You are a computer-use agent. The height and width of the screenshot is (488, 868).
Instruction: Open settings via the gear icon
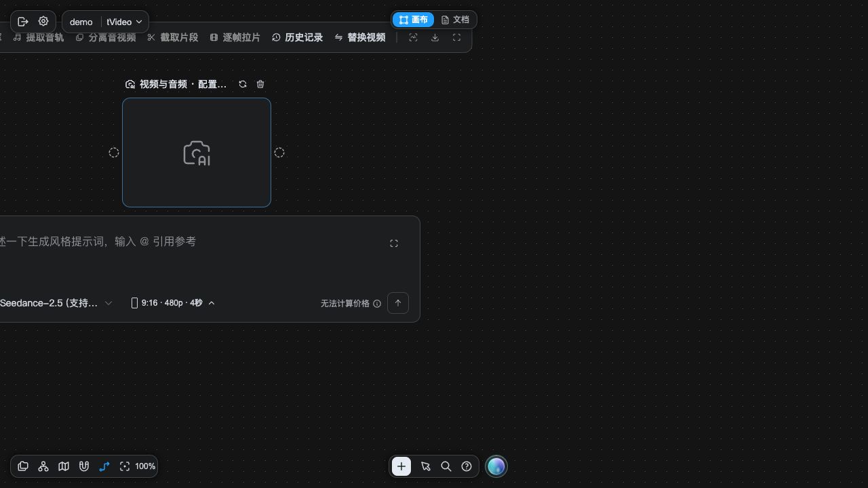tap(43, 22)
